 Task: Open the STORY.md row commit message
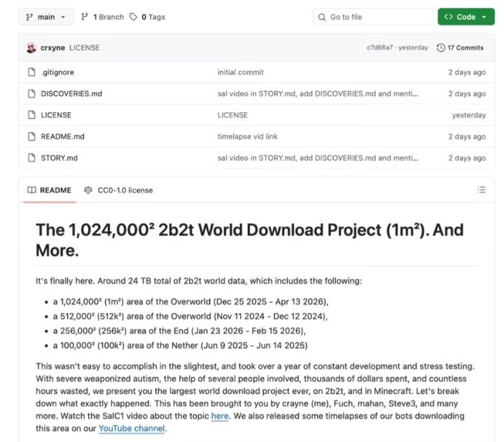[318, 158]
